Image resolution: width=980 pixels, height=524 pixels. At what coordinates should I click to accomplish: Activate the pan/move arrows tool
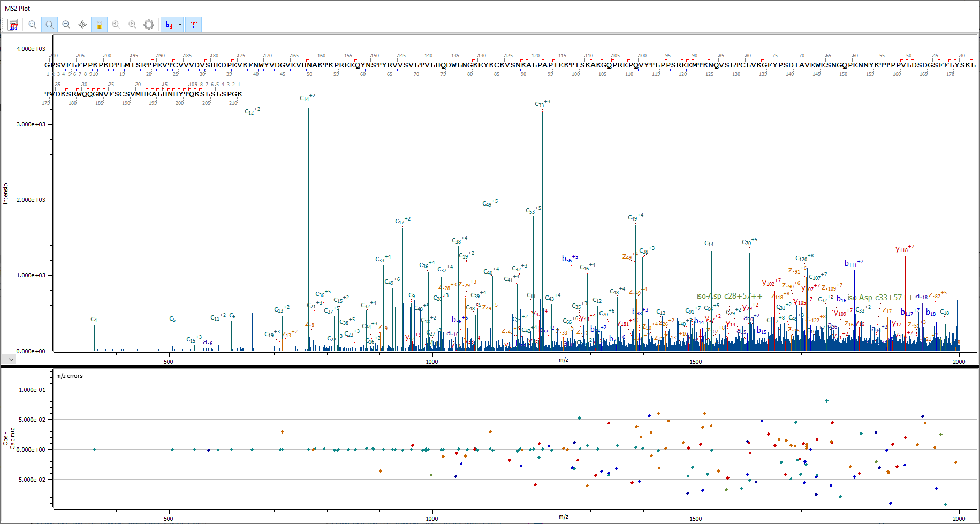(x=82, y=25)
